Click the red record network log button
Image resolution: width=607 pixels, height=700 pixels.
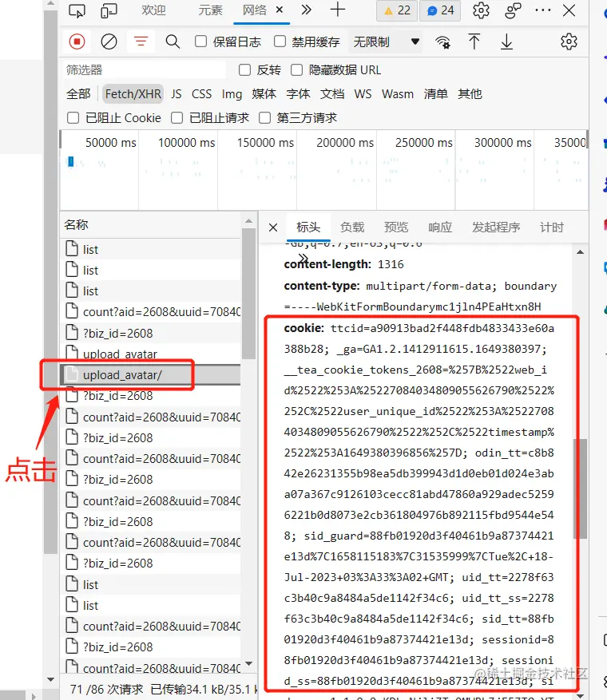coord(77,42)
